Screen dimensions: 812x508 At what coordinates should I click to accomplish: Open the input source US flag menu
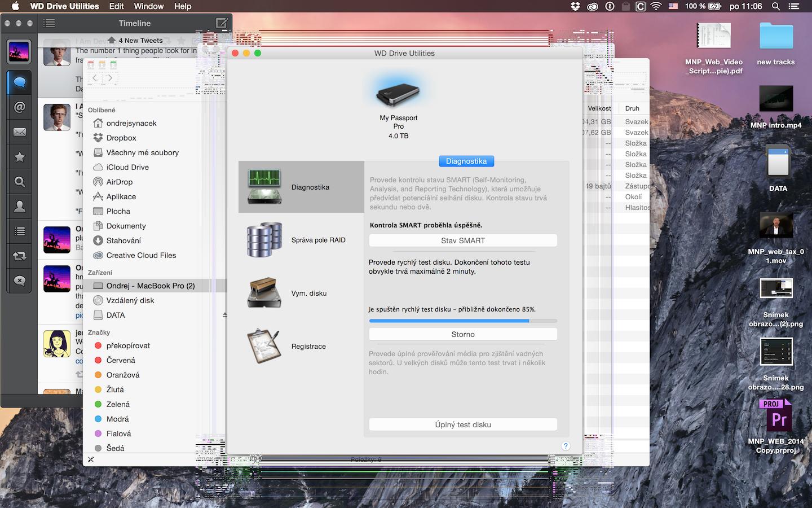tap(673, 6)
